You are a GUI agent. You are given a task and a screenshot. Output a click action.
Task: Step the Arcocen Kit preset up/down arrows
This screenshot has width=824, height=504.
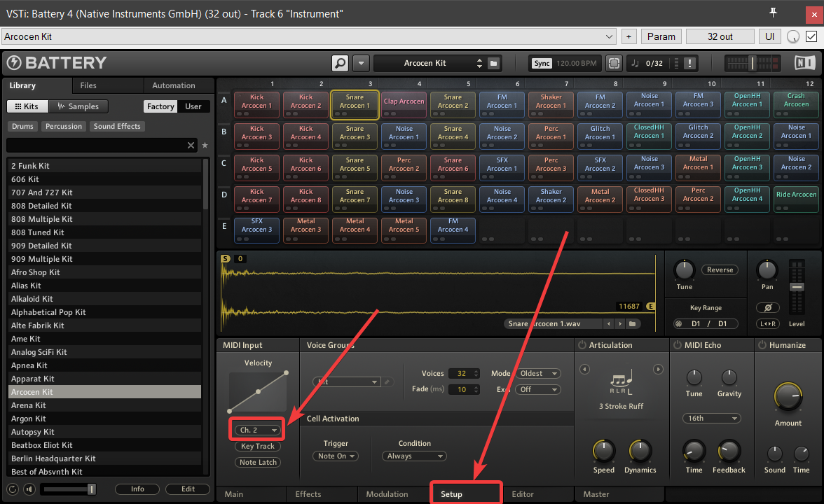point(479,64)
